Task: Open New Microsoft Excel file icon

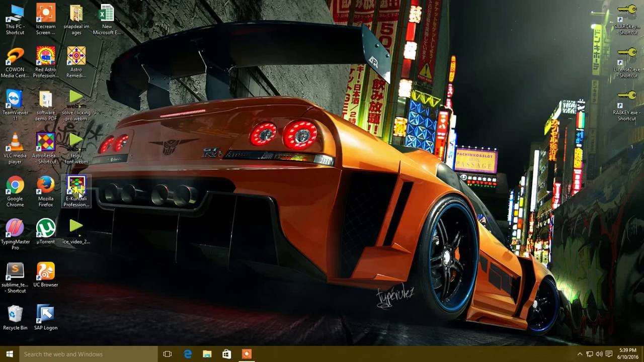Action: pos(107,20)
